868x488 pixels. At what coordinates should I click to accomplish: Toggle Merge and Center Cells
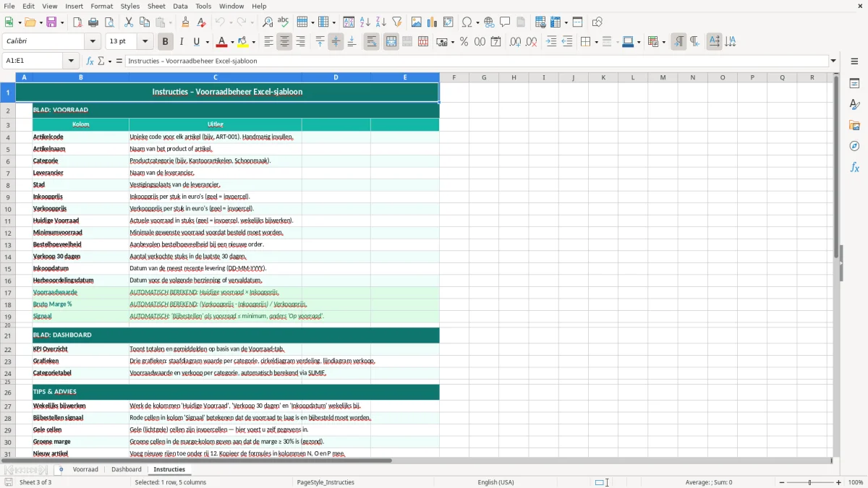click(391, 42)
